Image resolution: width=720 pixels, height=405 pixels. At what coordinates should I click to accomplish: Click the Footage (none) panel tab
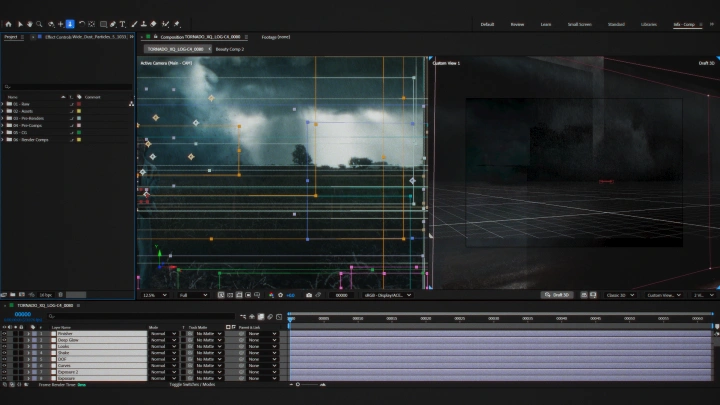click(x=276, y=37)
